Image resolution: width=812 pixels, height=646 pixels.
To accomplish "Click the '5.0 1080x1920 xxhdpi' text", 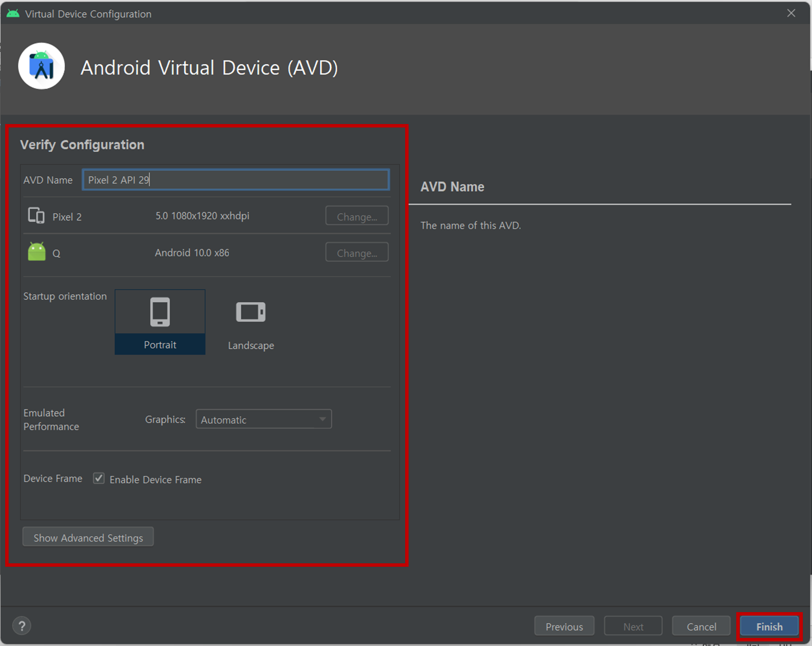I will tap(202, 216).
